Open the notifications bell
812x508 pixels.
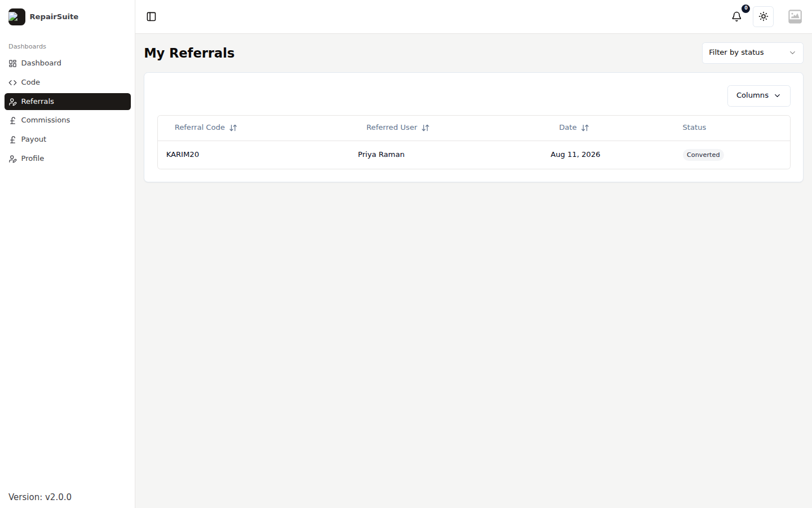click(736, 17)
